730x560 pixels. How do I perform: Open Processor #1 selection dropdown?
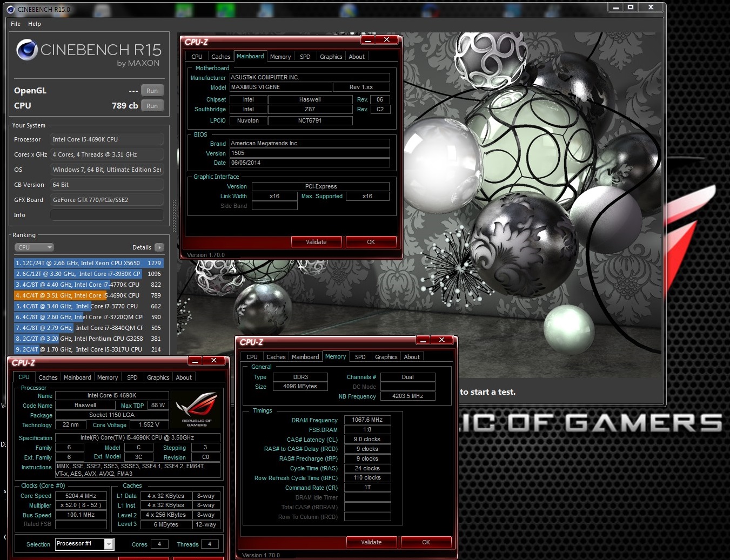tap(109, 544)
